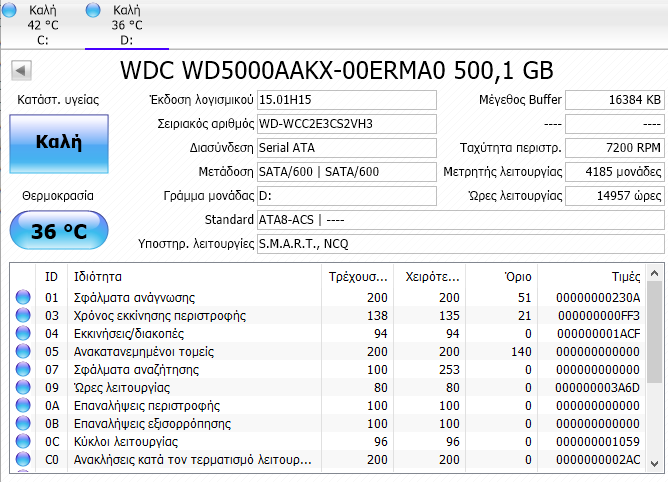
Task: Click raw value 000000001059
Action: (x=598, y=442)
